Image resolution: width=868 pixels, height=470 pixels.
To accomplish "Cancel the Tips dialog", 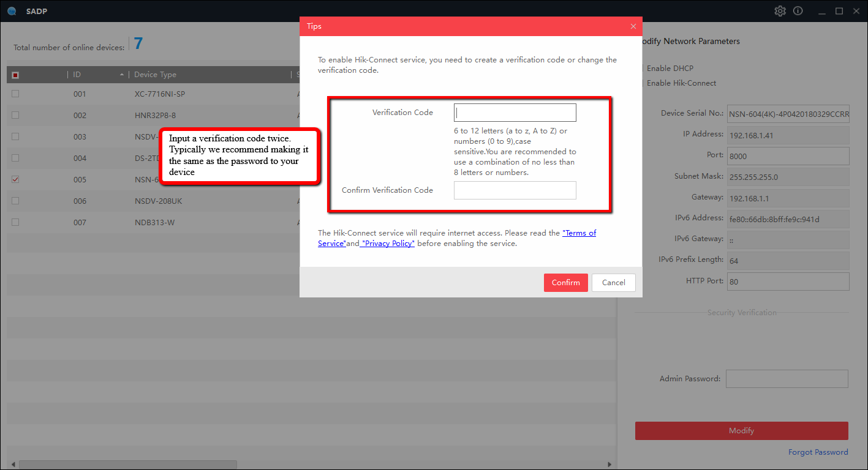I will point(614,283).
